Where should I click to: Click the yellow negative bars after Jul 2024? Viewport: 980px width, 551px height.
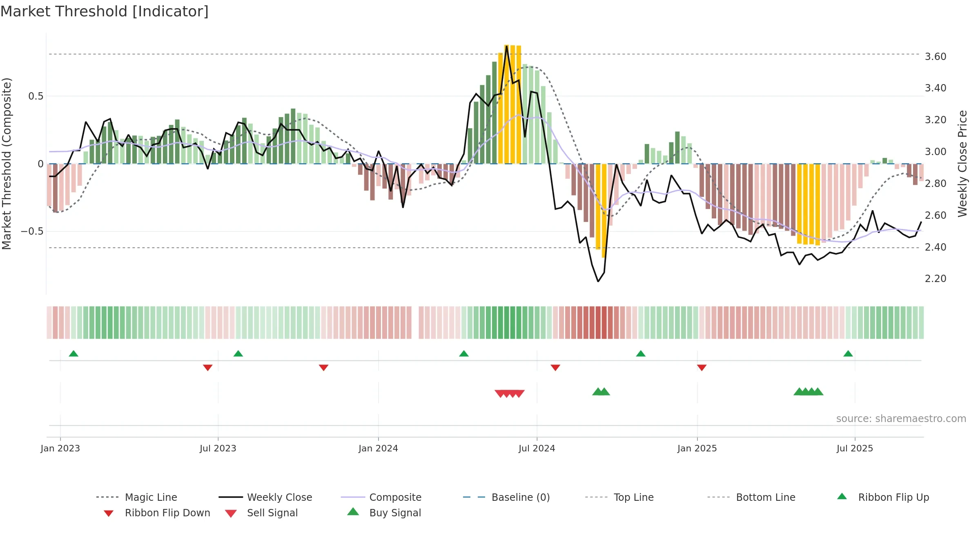[x=601, y=211]
